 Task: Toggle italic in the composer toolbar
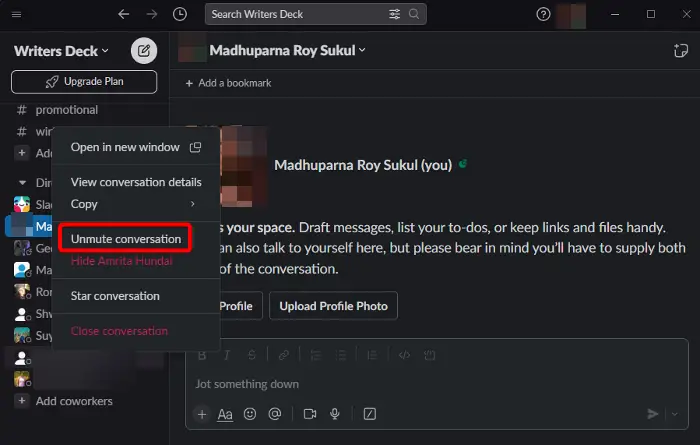(227, 355)
